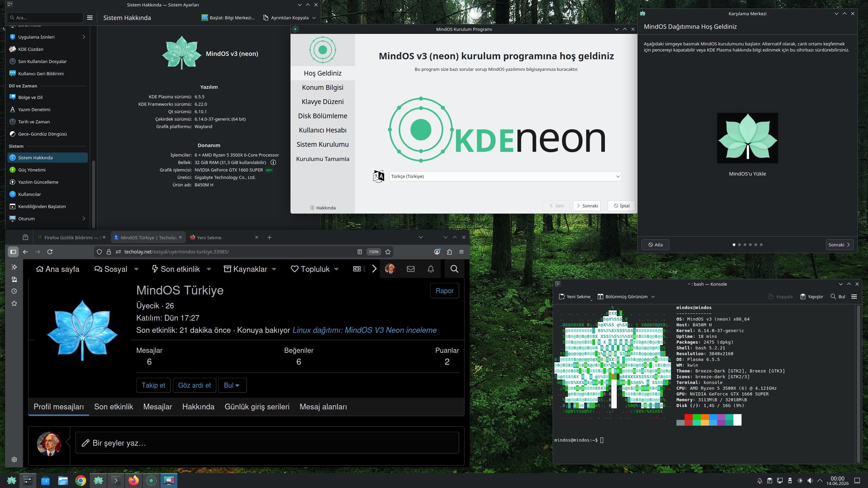The image size is (868, 488).
Task: Bookmark this page with the star icon
Action: coord(388,252)
